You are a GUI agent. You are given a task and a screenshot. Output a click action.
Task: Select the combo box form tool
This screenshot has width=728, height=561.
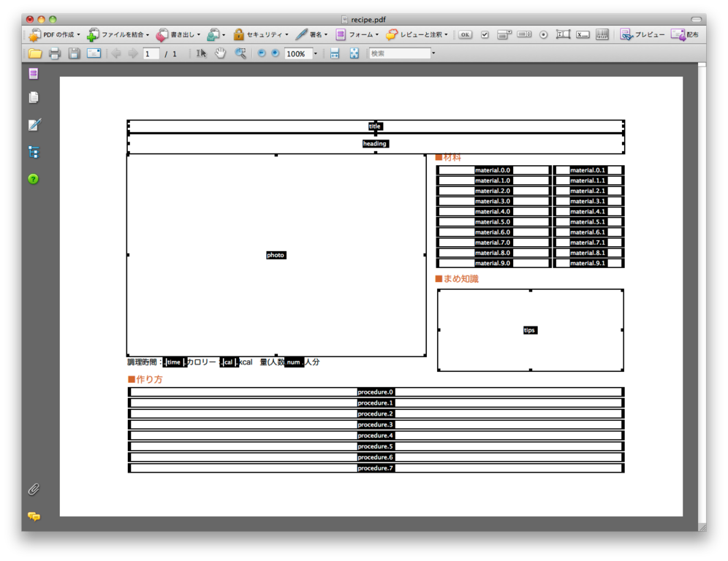[504, 34]
